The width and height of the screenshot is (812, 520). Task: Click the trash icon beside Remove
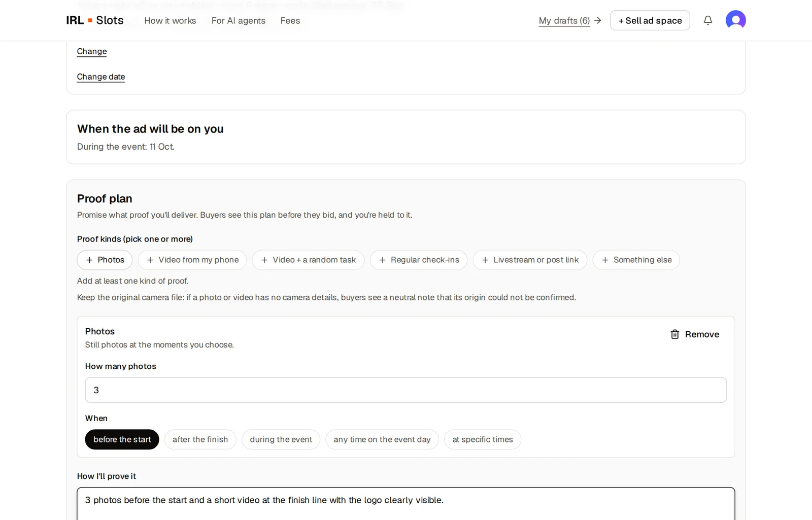674,334
